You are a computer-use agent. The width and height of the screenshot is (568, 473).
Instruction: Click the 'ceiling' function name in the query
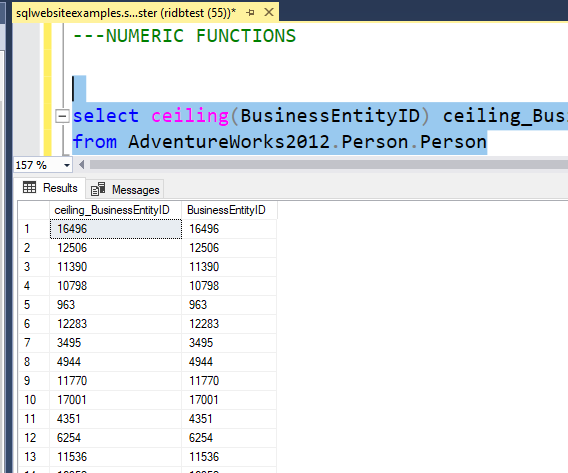(x=190, y=116)
